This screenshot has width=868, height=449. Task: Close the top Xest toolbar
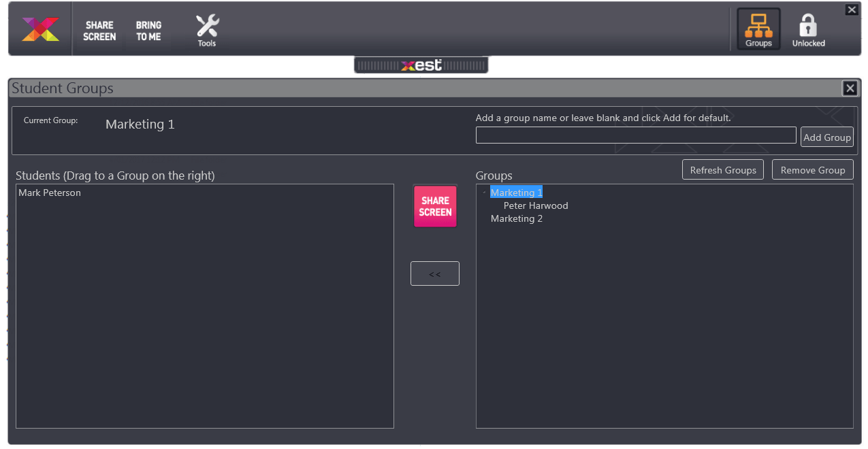852,10
